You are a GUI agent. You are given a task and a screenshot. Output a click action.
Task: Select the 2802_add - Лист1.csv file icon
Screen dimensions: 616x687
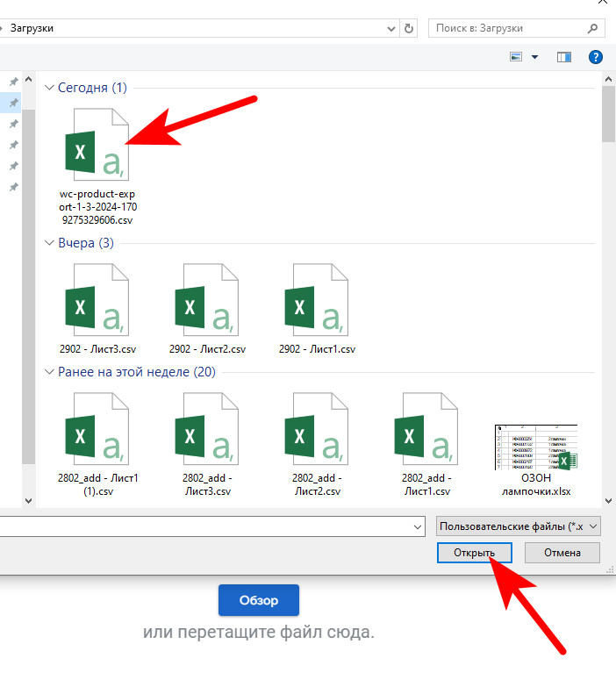(x=426, y=428)
